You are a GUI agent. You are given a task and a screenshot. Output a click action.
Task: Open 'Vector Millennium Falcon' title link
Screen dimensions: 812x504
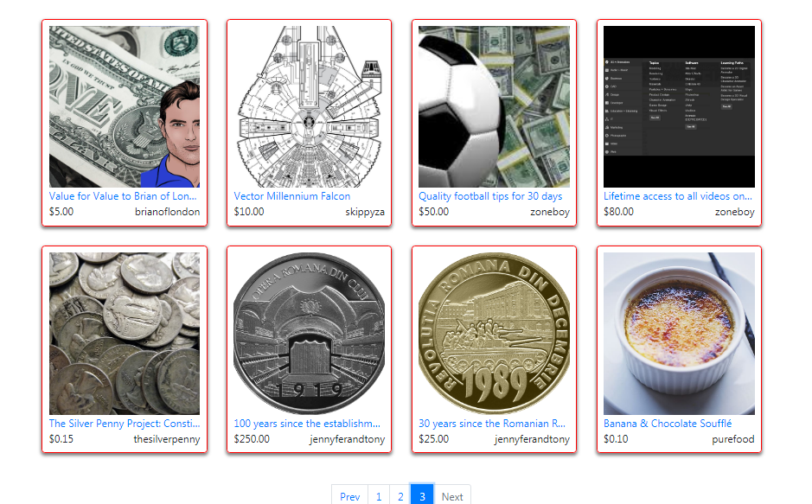(292, 196)
